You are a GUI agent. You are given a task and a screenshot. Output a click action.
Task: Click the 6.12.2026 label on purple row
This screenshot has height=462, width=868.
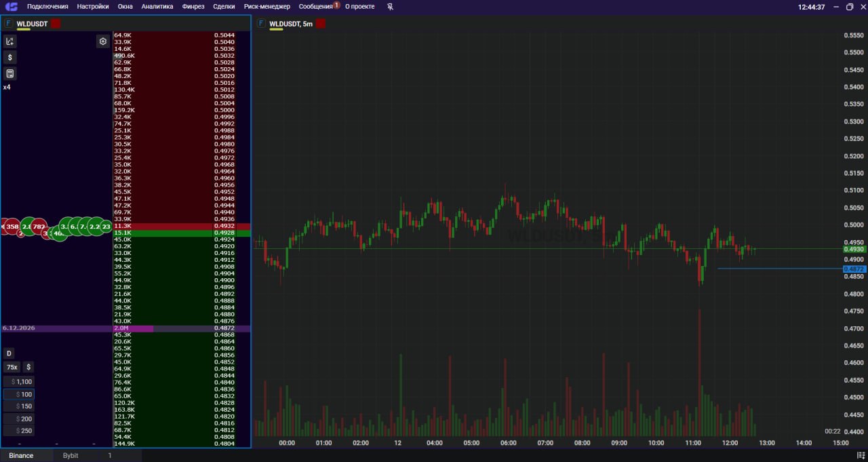coord(18,328)
